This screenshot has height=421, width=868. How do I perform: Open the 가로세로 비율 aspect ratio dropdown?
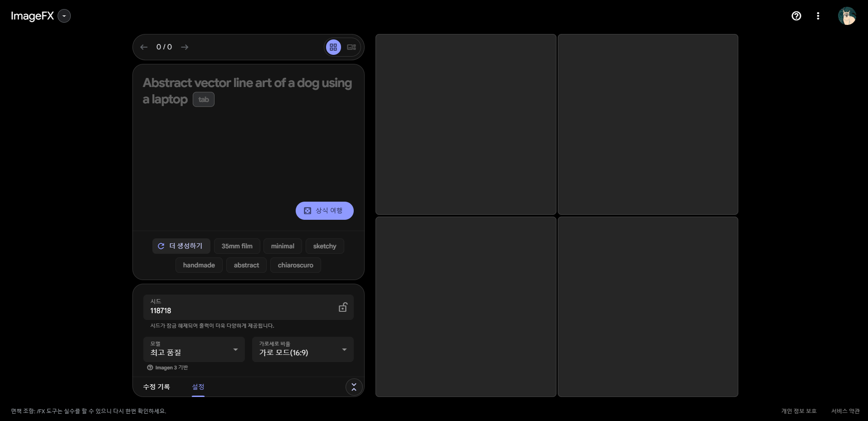click(303, 349)
